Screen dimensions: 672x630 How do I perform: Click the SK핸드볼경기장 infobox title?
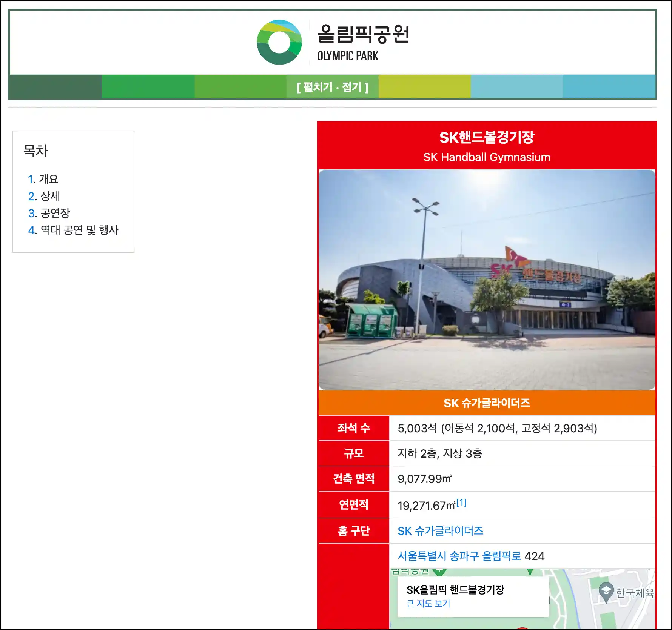click(487, 137)
